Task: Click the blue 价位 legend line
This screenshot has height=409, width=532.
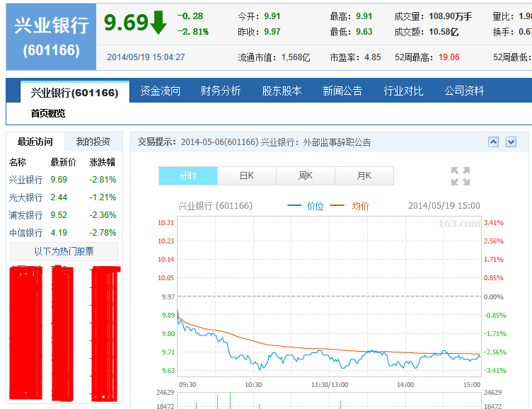Action: click(294, 205)
